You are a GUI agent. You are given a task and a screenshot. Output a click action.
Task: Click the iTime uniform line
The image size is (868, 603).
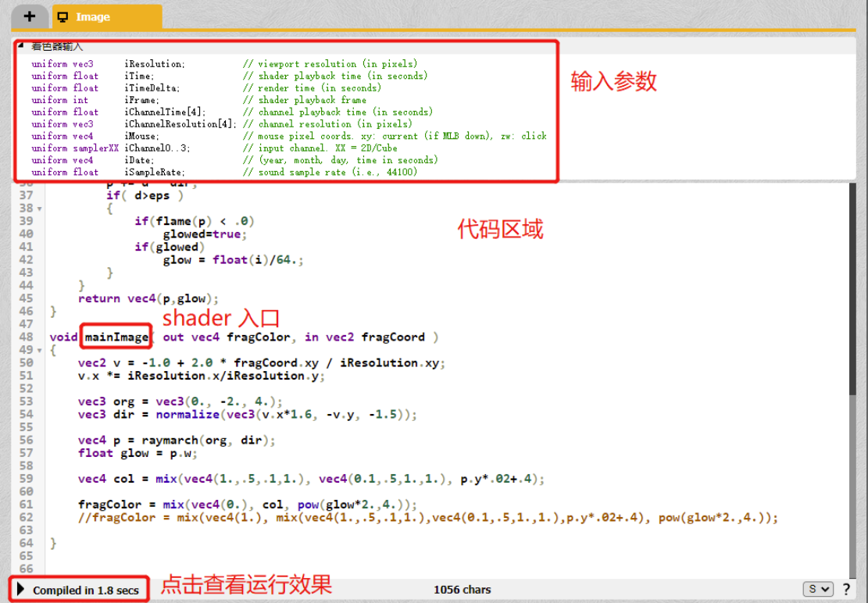coord(229,76)
